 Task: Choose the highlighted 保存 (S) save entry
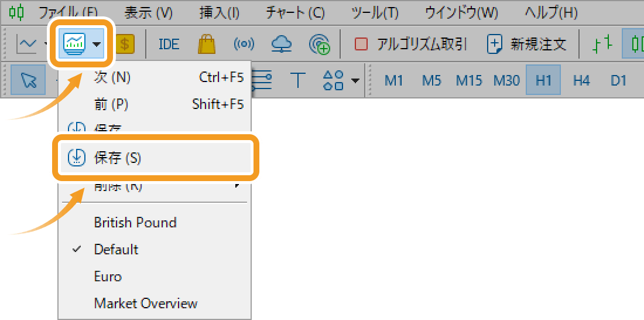156,158
